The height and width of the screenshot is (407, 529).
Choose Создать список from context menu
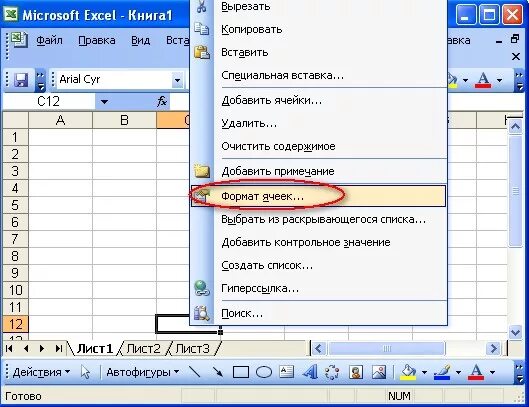pyautogui.click(x=318, y=265)
